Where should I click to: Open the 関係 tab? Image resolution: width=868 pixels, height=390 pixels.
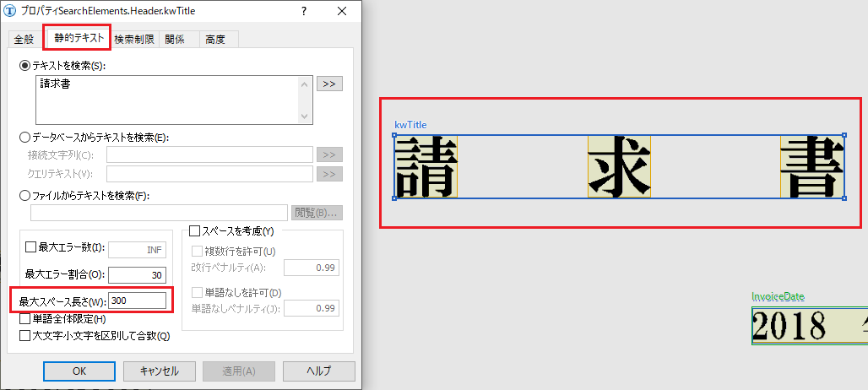[175, 40]
